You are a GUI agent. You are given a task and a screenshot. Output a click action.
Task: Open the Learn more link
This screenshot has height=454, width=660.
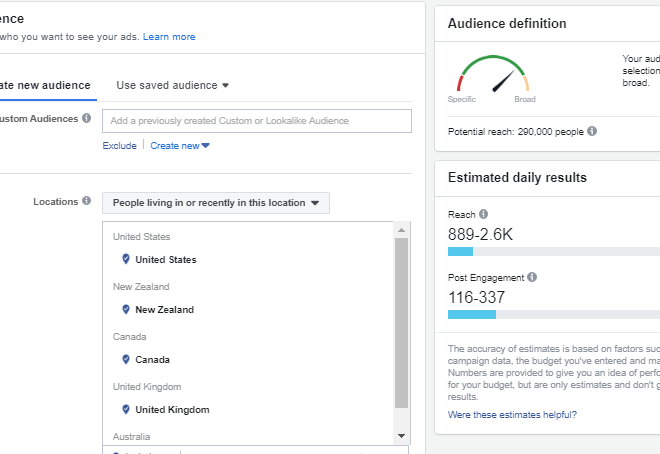click(x=169, y=37)
